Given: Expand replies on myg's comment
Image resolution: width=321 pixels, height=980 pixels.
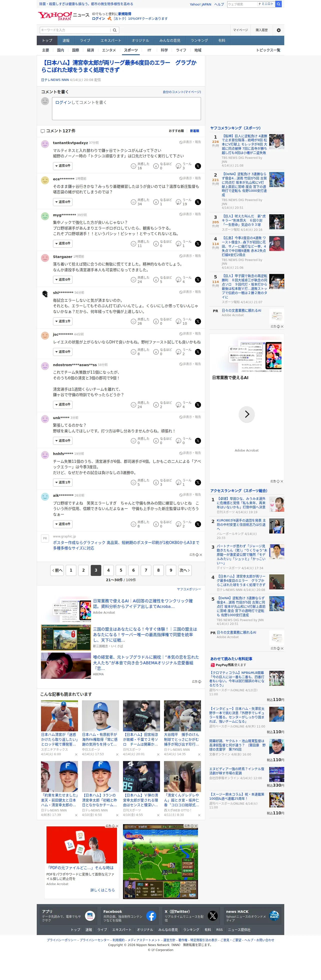Looking at the screenshot, I should (63, 244).
